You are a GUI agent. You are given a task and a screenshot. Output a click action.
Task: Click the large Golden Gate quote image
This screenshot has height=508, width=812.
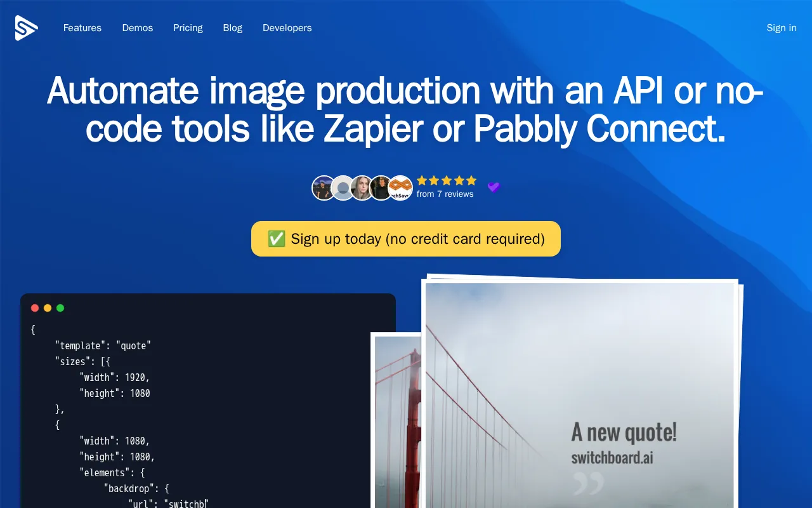(580, 394)
